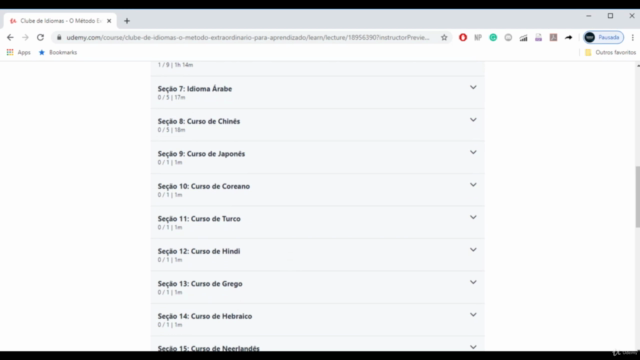The width and height of the screenshot is (640, 360).
Task: Go back with the browser back arrow
Action: pyautogui.click(x=10, y=38)
